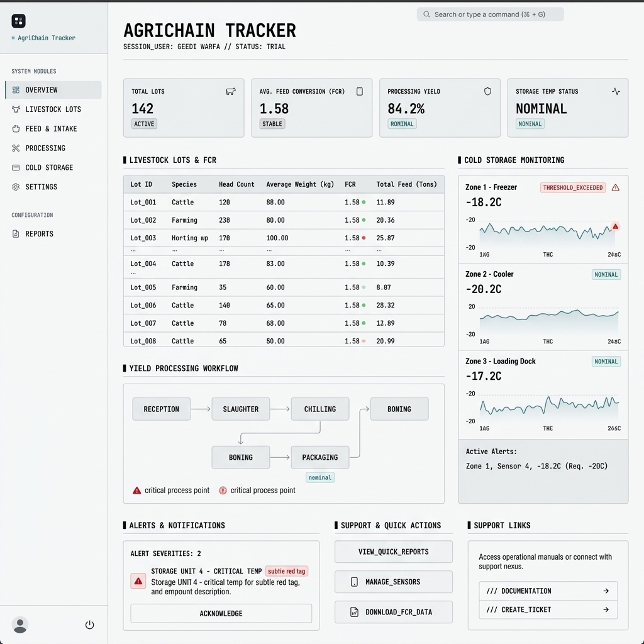Image resolution: width=644 pixels, height=644 pixels.
Task: Click the AgriChain Tracker logo icon
Action: [18, 21]
